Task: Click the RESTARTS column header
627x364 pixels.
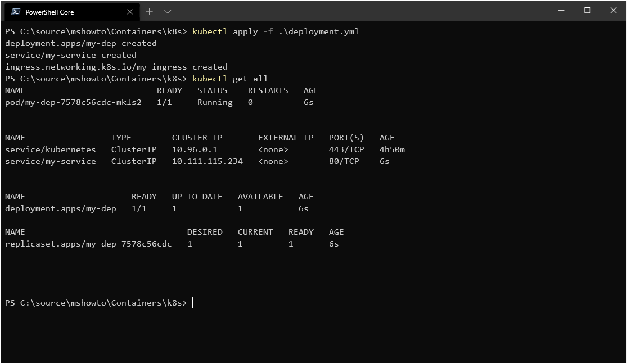Action: 268,90
